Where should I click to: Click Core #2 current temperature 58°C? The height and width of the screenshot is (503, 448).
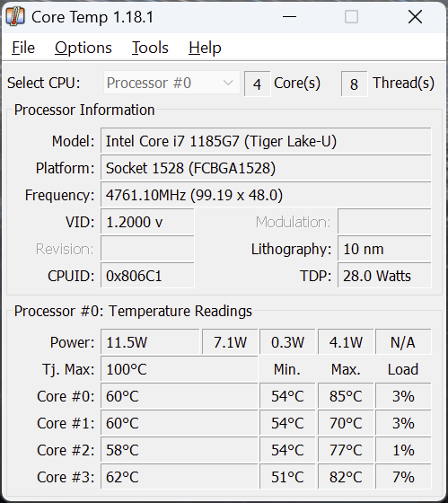pos(180,450)
